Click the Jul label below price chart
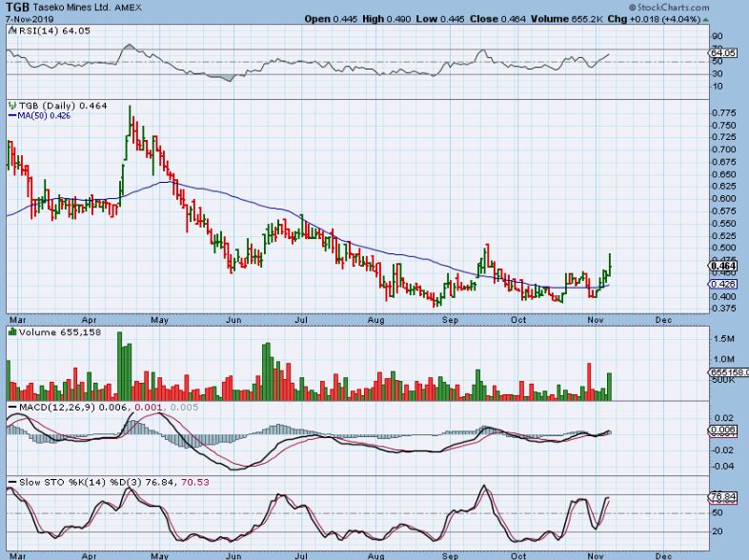The height and width of the screenshot is (560, 749). [303, 321]
